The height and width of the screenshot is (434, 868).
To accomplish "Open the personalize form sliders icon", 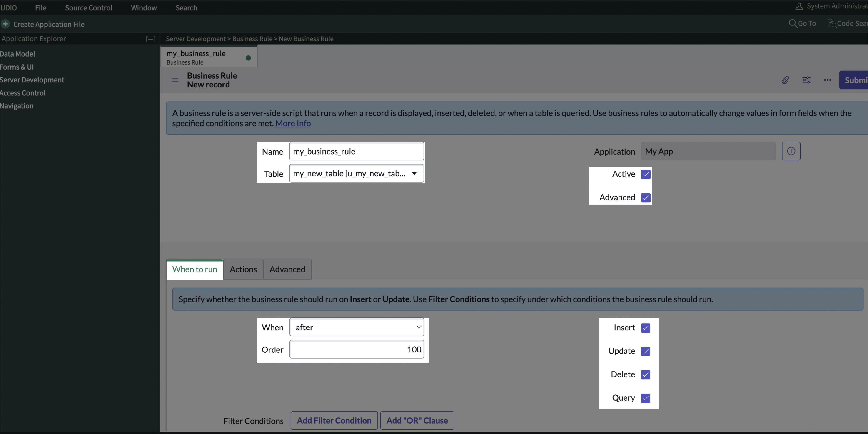I will click(806, 80).
